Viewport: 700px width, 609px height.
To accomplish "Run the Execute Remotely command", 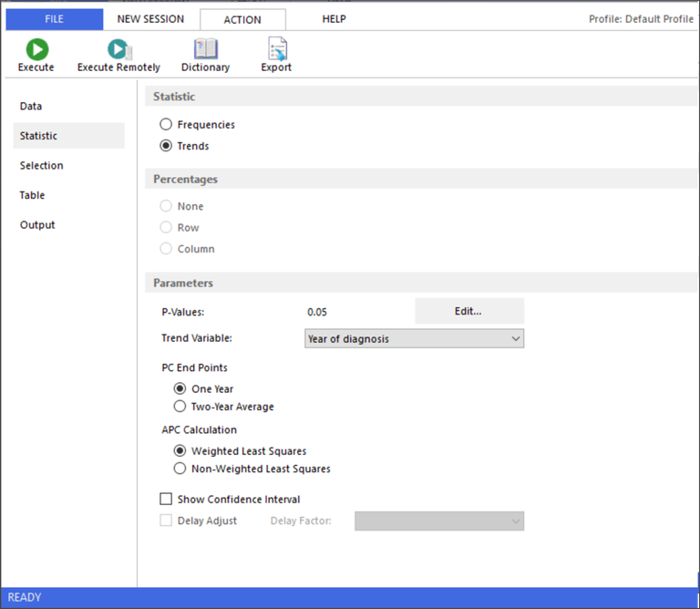I will point(118,50).
